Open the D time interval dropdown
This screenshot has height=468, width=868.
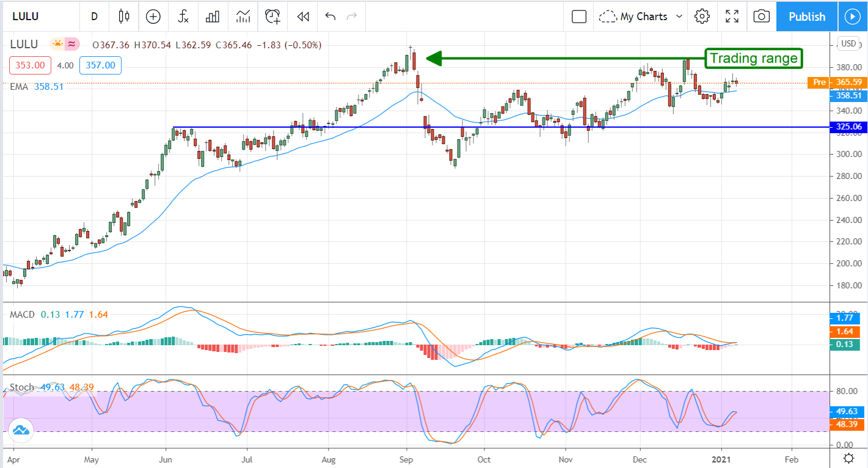[94, 16]
